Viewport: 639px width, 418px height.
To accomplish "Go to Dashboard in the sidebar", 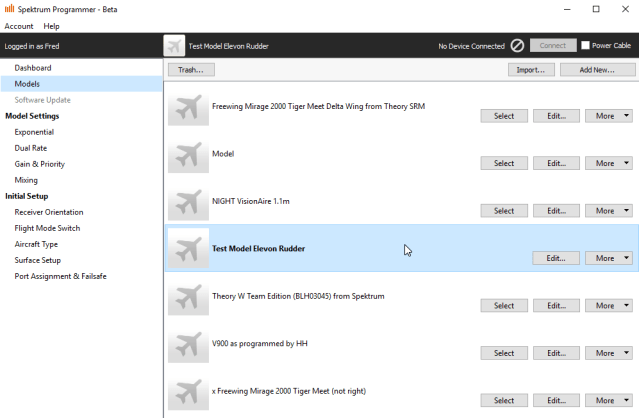I will pyautogui.click(x=33, y=68).
